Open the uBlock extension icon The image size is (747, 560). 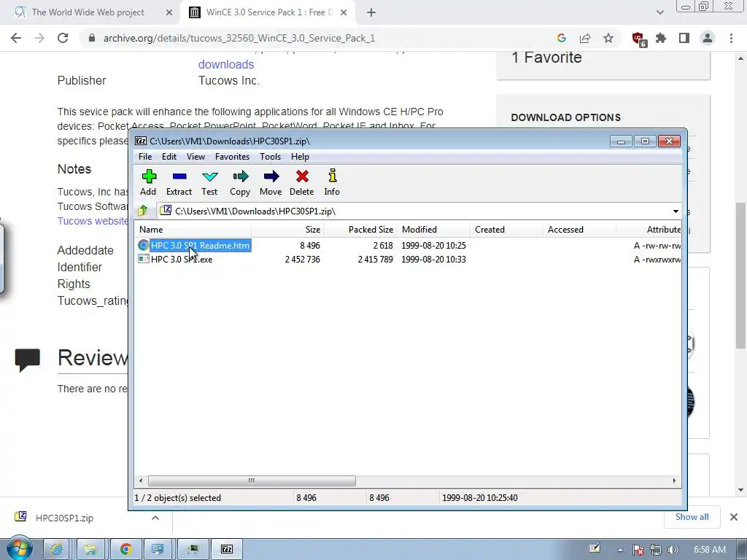click(x=638, y=39)
